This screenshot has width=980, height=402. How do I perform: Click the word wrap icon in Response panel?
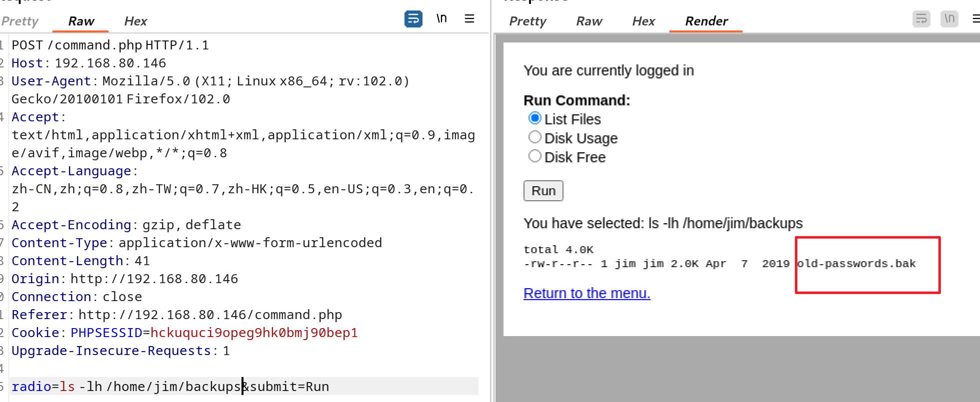pyautogui.click(x=921, y=19)
